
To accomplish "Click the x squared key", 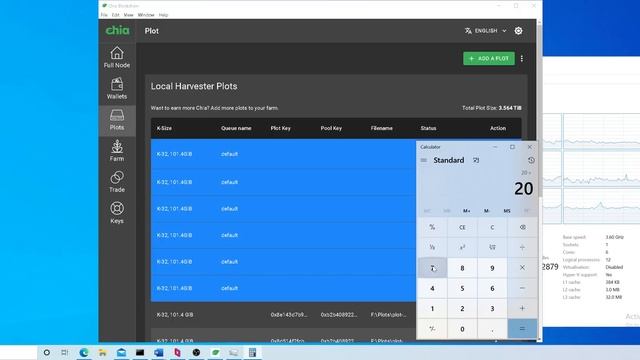I will click(462, 247).
